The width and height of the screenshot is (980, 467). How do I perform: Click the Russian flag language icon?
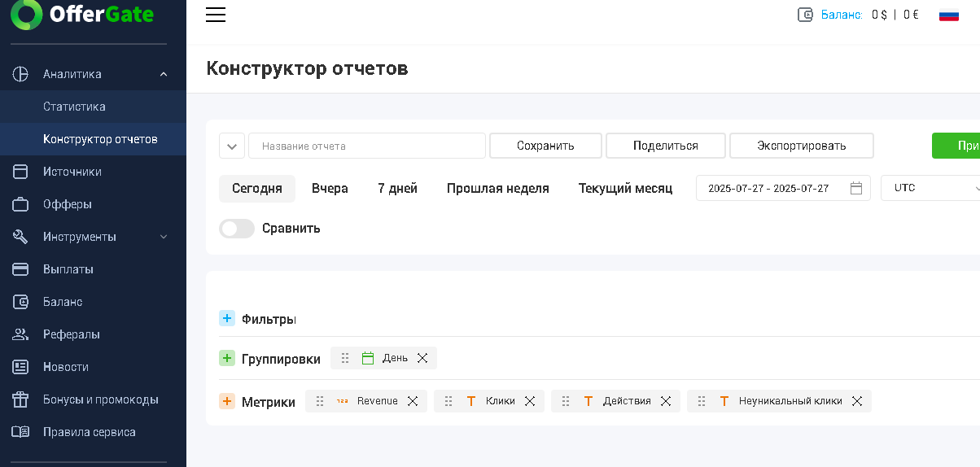[948, 15]
